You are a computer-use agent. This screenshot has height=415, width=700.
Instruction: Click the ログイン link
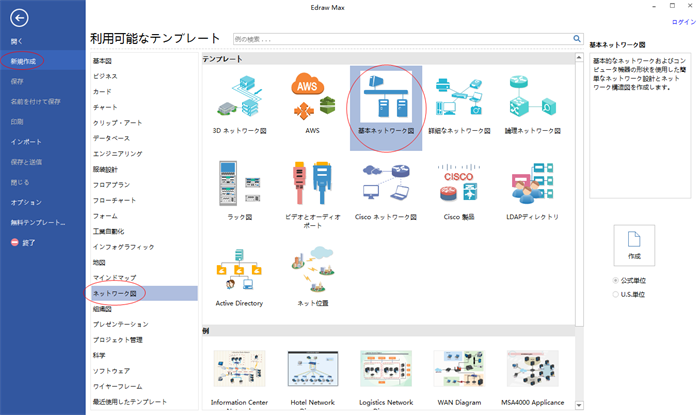[683, 22]
